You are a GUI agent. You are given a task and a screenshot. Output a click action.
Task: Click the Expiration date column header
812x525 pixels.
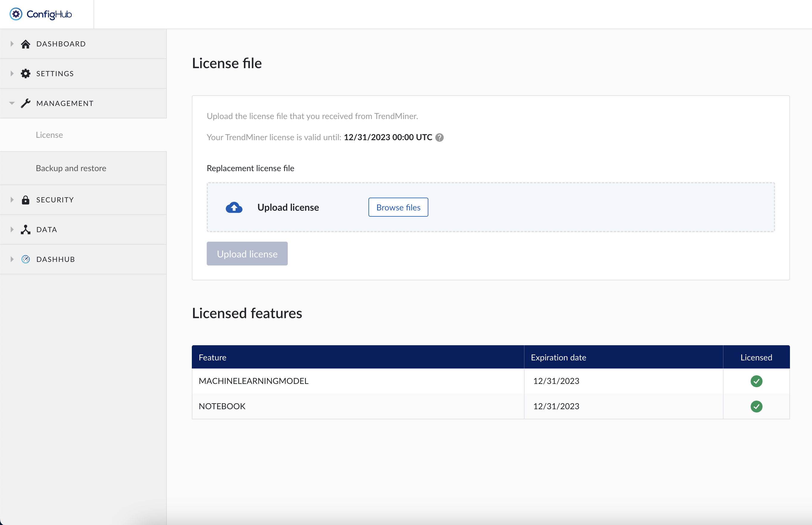point(623,357)
